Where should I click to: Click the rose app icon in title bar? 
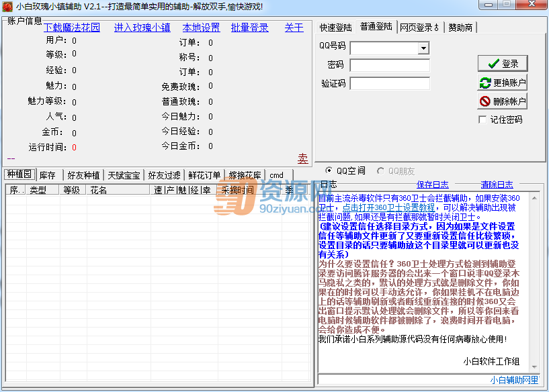click(x=7, y=7)
